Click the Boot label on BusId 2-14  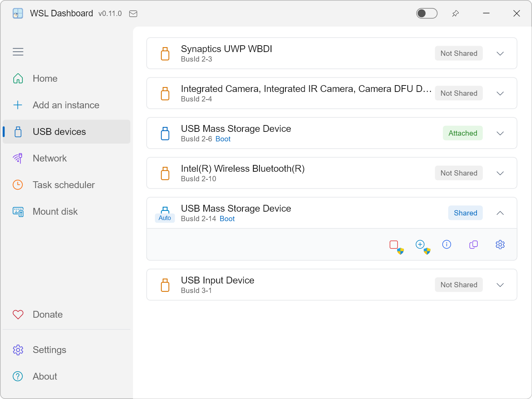tap(227, 219)
